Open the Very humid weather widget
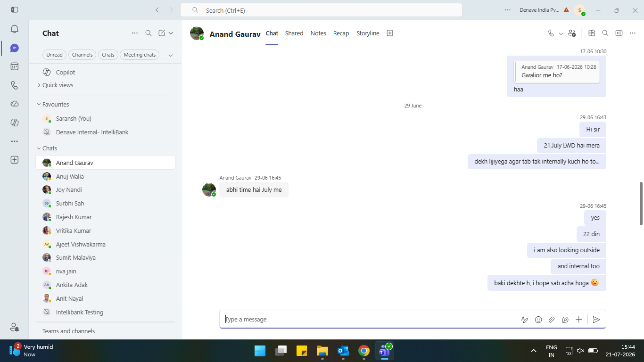Image resolution: width=644 pixels, height=362 pixels. [31, 351]
